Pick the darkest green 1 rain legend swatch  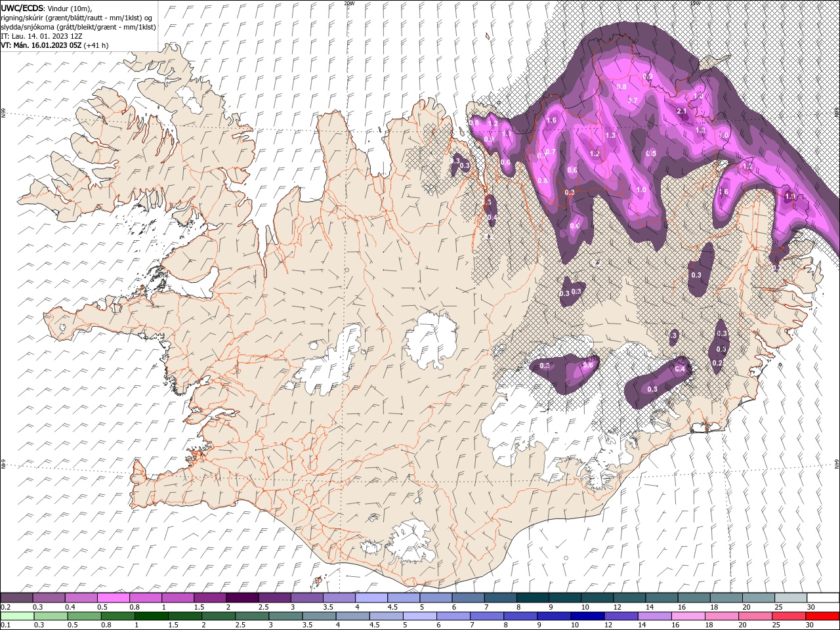151,616
